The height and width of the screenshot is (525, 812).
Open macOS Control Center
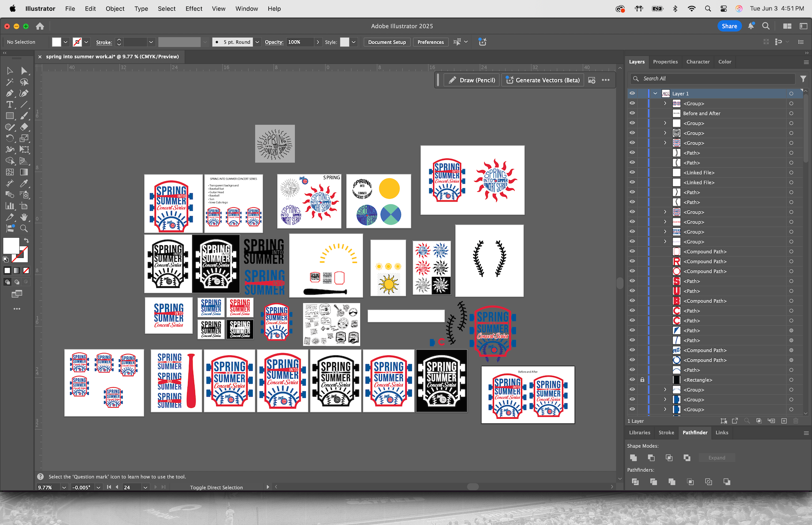click(724, 8)
